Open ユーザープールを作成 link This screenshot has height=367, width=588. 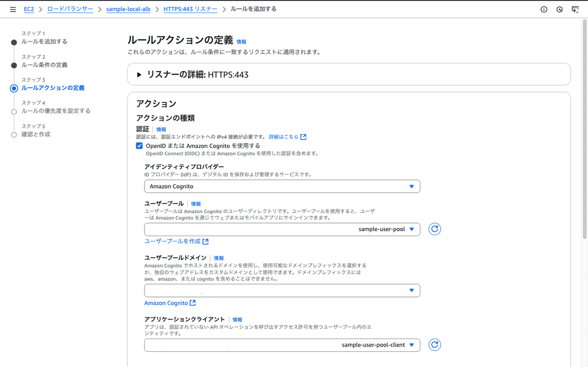pyautogui.click(x=172, y=242)
